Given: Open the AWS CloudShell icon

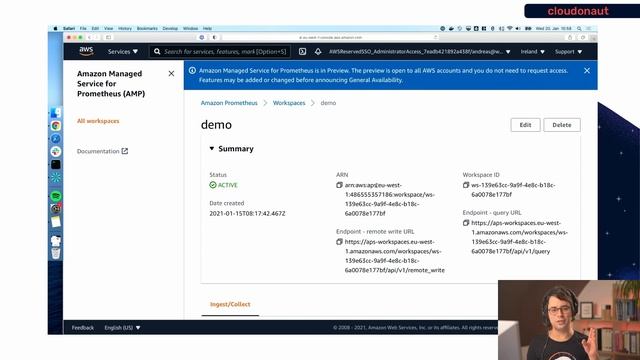Looking at the screenshot, I should [x=302, y=51].
